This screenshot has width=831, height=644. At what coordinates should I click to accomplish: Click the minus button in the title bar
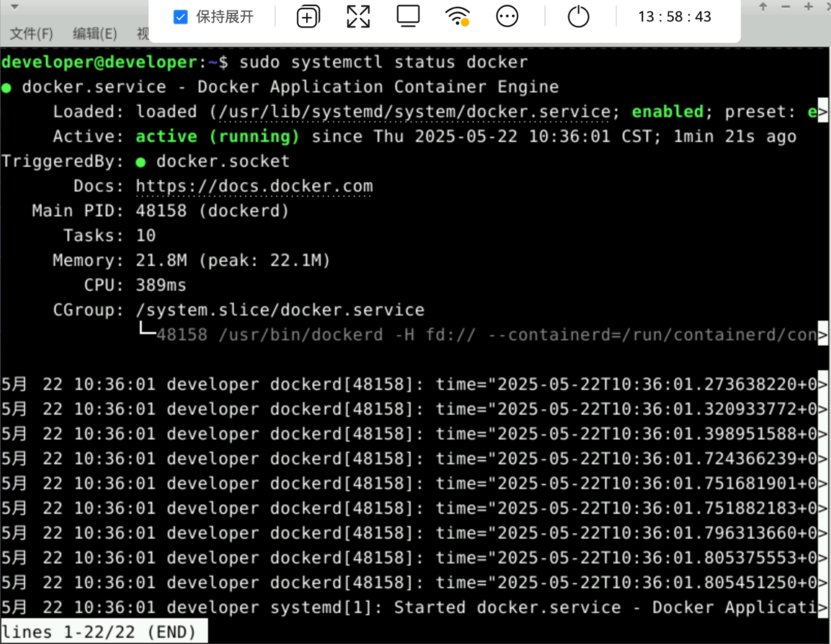(x=786, y=6)
